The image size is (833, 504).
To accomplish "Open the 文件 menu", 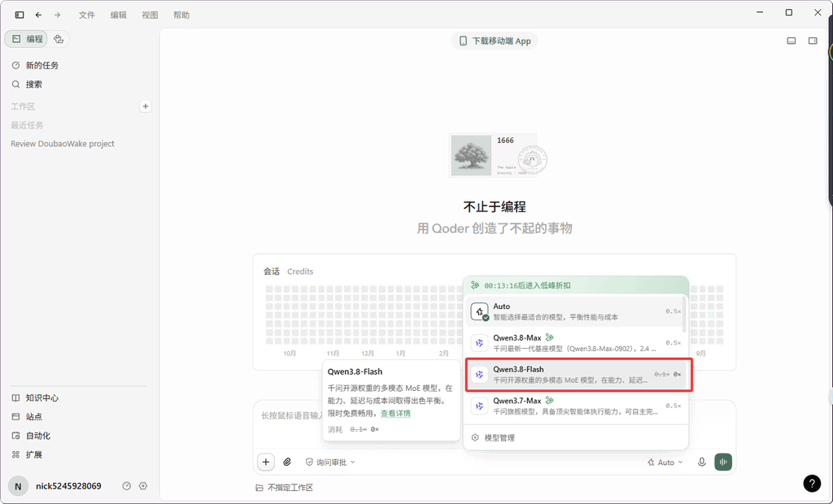I will (x=86, y=15).
